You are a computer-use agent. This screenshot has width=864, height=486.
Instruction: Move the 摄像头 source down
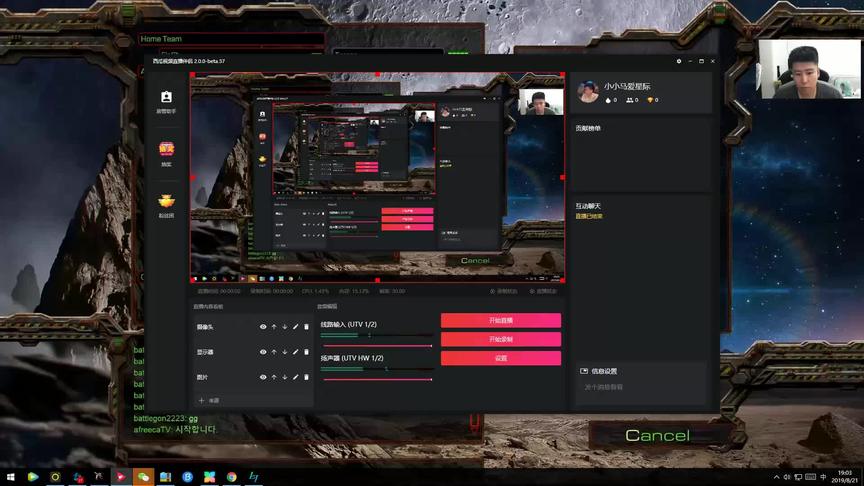pos(285,327)
